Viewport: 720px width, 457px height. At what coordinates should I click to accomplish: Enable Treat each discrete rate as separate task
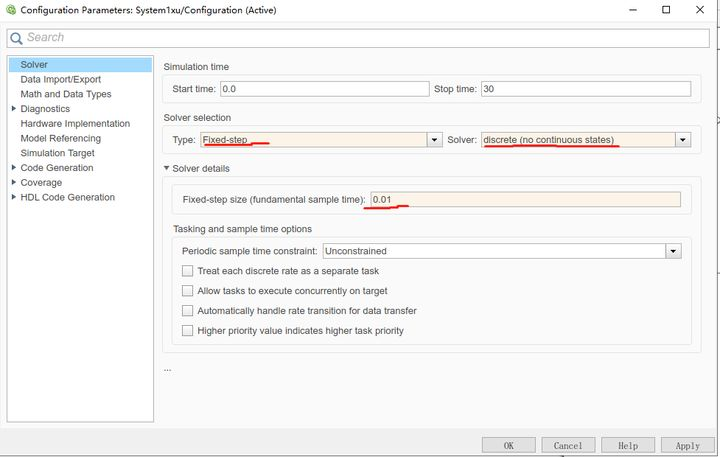pyautogui.click(x=187, y=271)
